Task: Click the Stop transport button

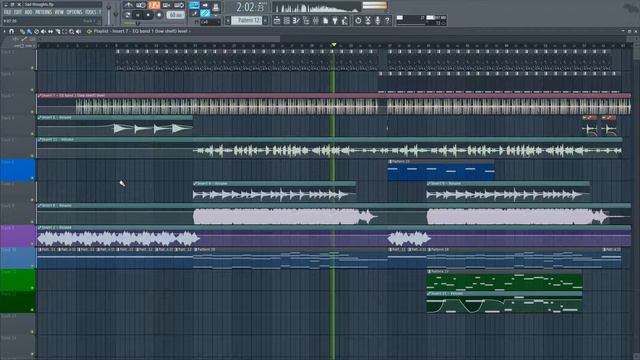Action: pyautogui.click(x=148, y=15)
